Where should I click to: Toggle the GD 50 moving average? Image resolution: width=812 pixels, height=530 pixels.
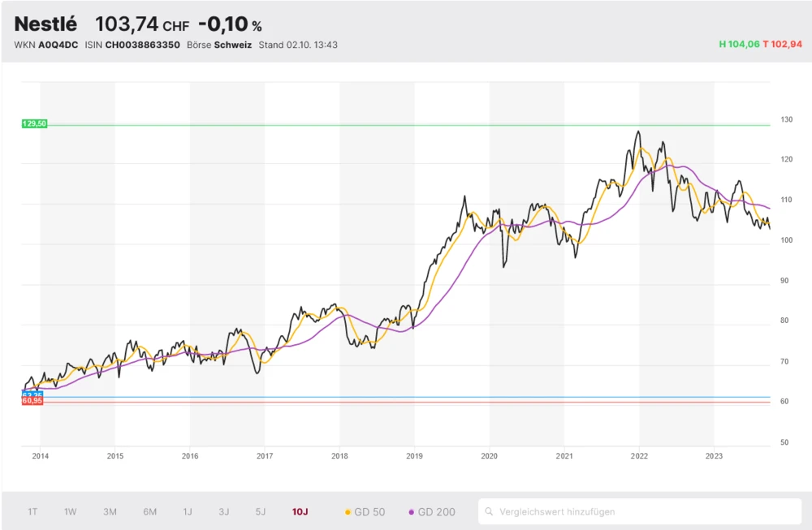pyautogui.click(x=365, y=512)
